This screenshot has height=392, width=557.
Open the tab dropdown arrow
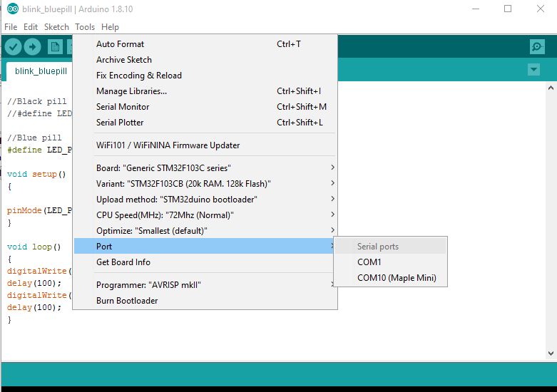[533, 70]
